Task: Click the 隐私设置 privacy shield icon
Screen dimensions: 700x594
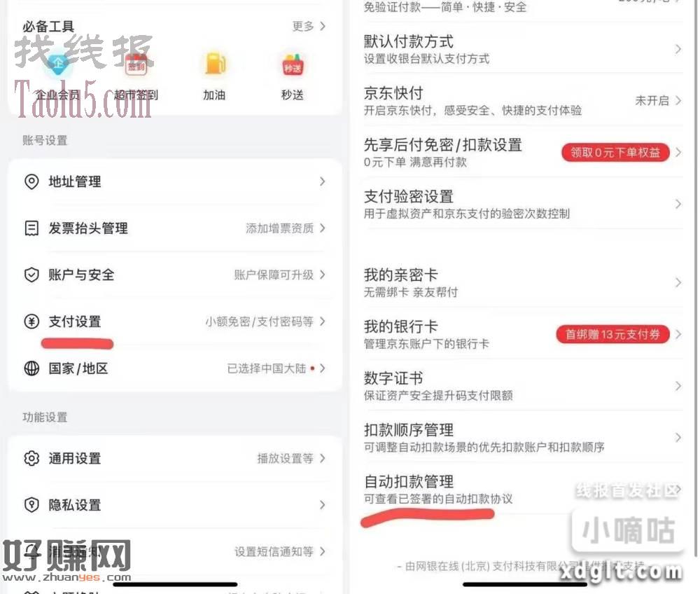Action: pos(31,504)
